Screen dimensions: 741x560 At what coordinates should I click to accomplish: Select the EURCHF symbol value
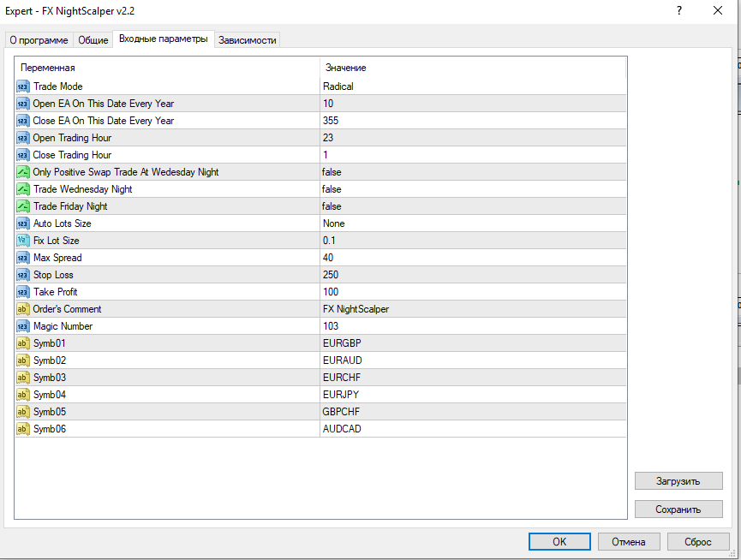[473, 378]
